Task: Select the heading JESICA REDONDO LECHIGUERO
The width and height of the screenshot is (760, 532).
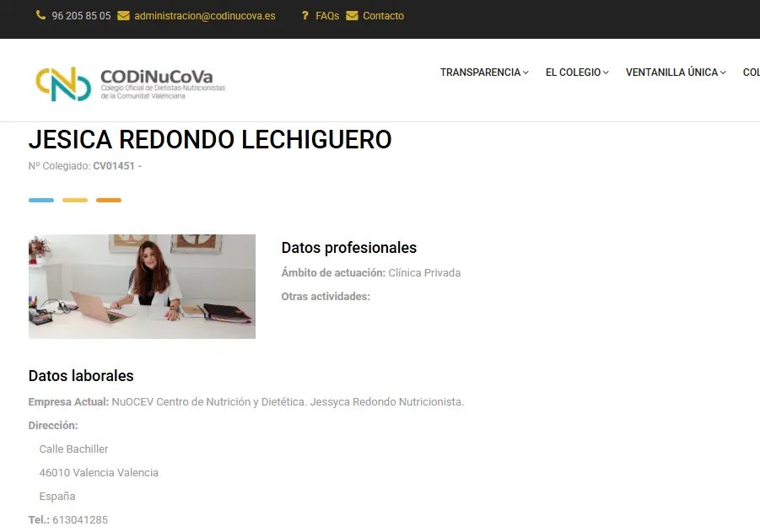Action: 210,140
